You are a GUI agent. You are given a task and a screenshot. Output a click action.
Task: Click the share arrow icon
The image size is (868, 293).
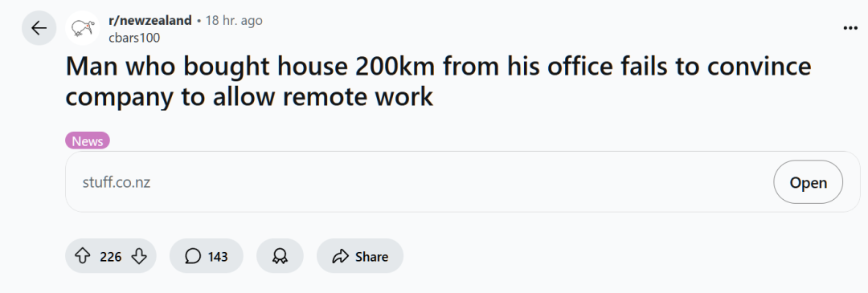(339, 257)
